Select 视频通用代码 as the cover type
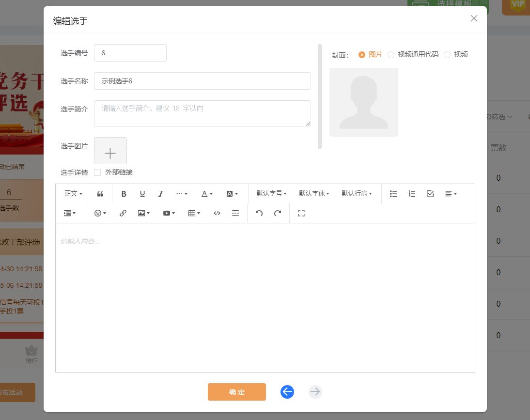 point(391,54)
